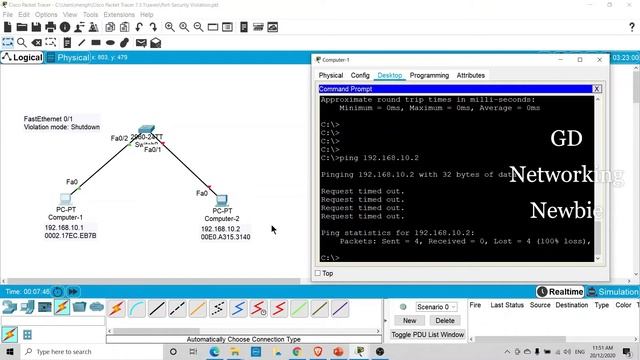
Task: Click the Computer-1 PC device
Action: pos(65,199)
